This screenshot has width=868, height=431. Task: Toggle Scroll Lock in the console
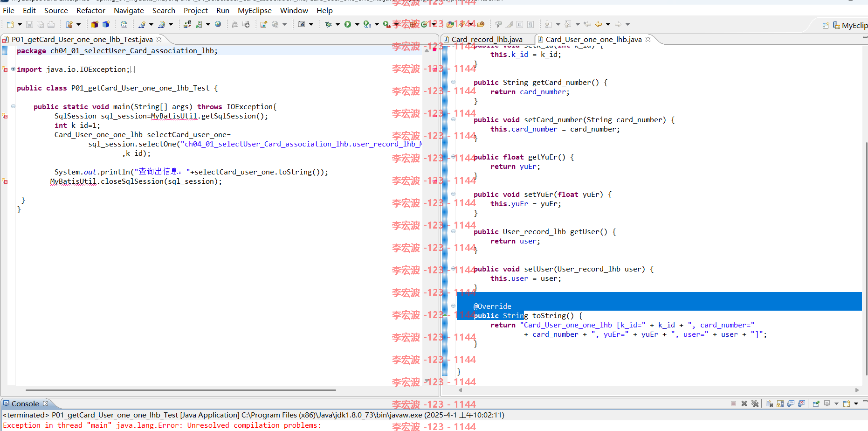pyautogui.click(x=780, y=403)
